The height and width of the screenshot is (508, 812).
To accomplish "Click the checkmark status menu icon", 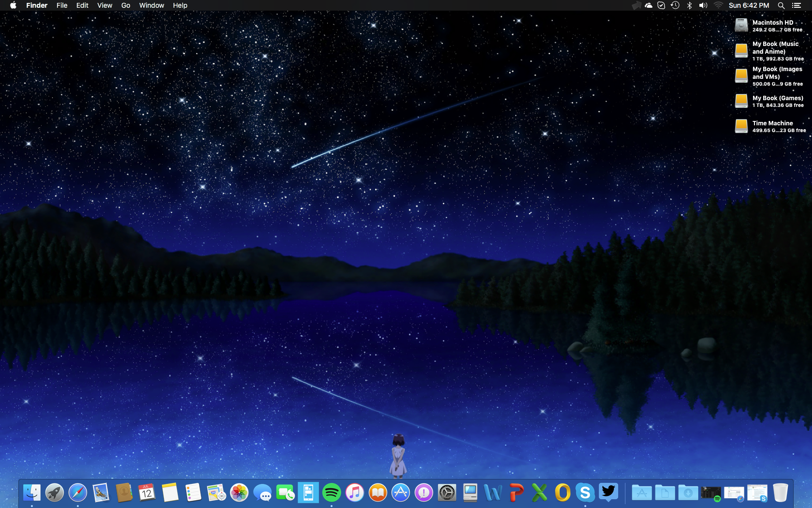I will tap(661, 5).
